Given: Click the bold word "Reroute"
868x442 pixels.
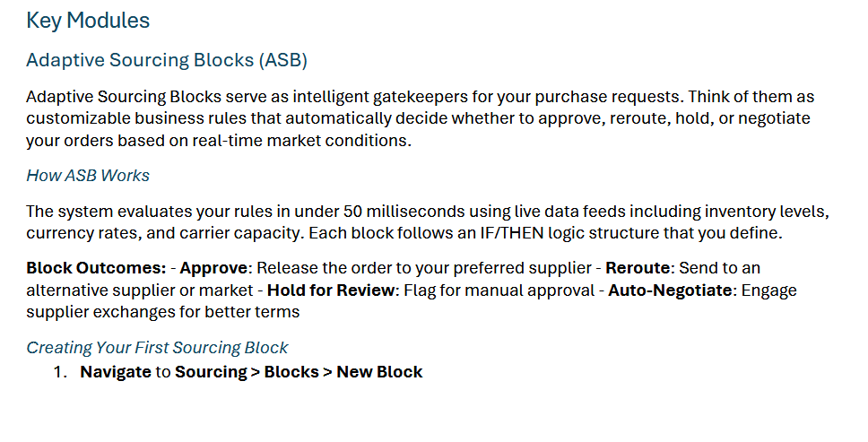Looking at the screenshot, I should 638,268.
